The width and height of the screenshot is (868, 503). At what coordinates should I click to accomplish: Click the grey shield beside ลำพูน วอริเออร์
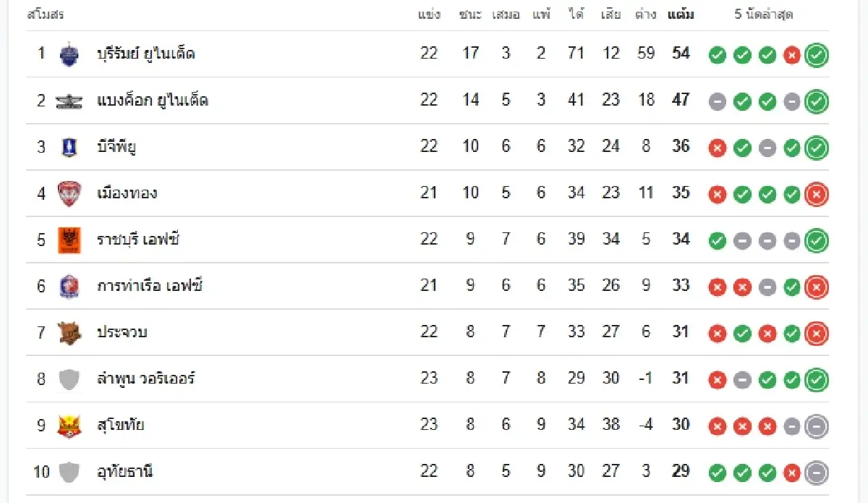(69, 379)
